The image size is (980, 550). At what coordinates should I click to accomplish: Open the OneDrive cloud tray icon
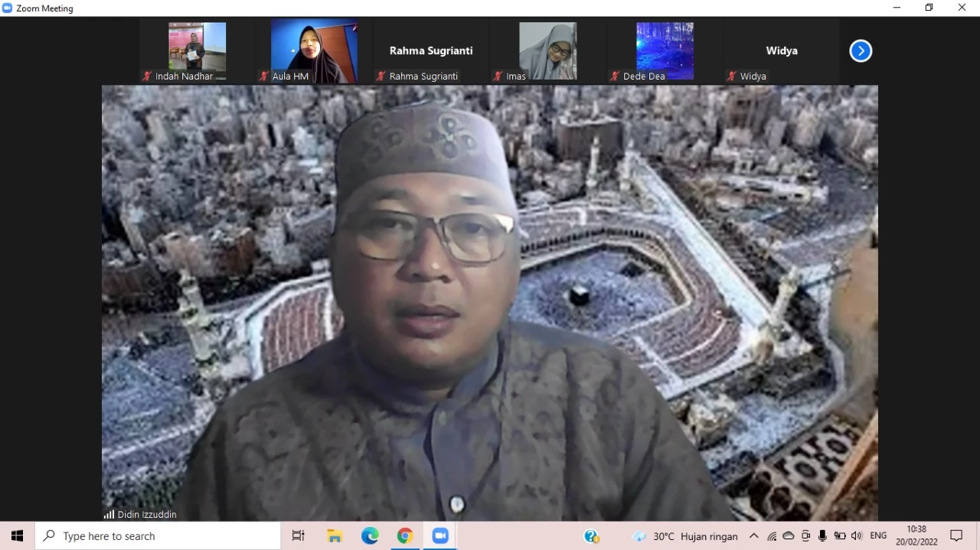(789, 536)
